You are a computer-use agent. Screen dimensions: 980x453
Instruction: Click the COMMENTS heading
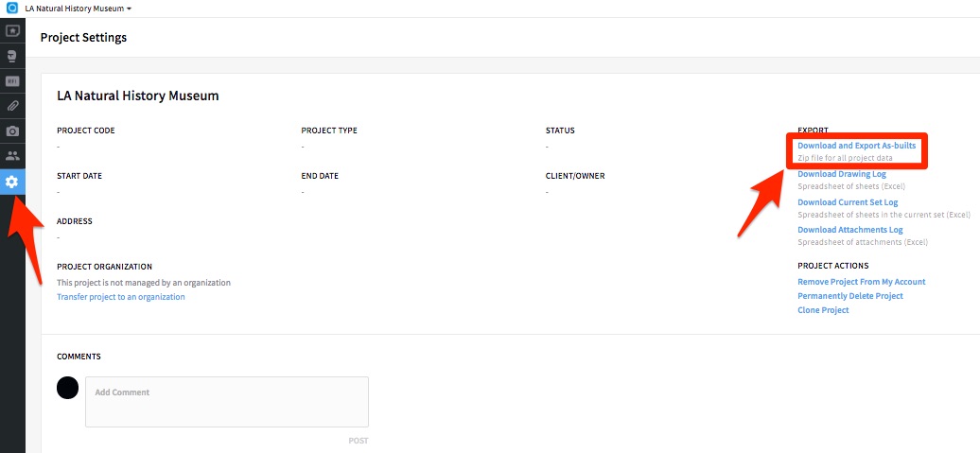(79, 357)
